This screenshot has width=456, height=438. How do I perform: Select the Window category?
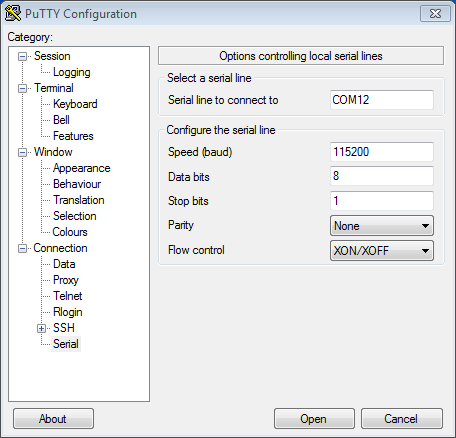(53, 152)
